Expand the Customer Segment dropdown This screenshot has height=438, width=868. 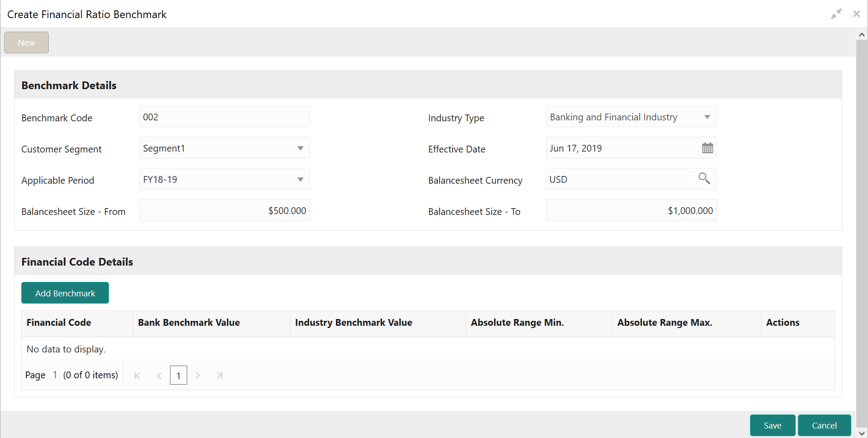300,148
